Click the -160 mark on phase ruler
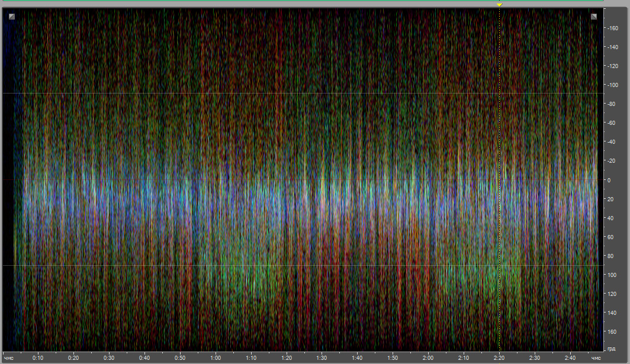This screenshot has height=364, width=630. coord(612,28)
